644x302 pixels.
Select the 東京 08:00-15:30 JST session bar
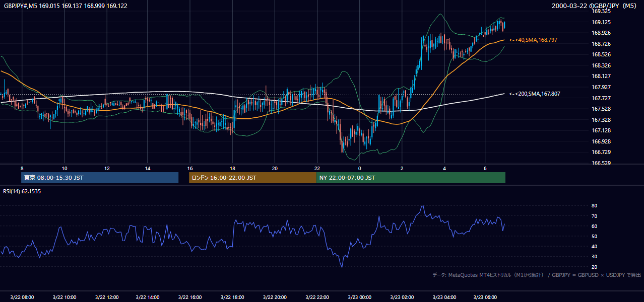(x=100, y=178)
